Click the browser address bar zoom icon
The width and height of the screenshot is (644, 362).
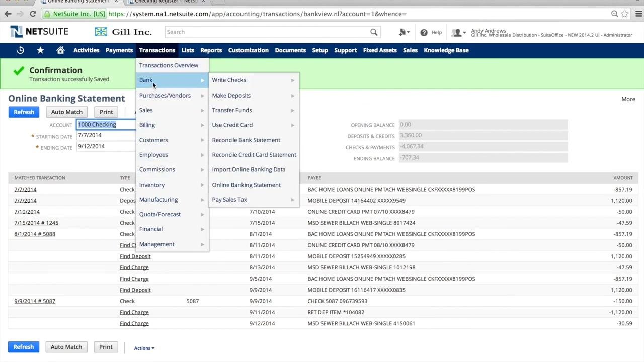coord(614,14)
